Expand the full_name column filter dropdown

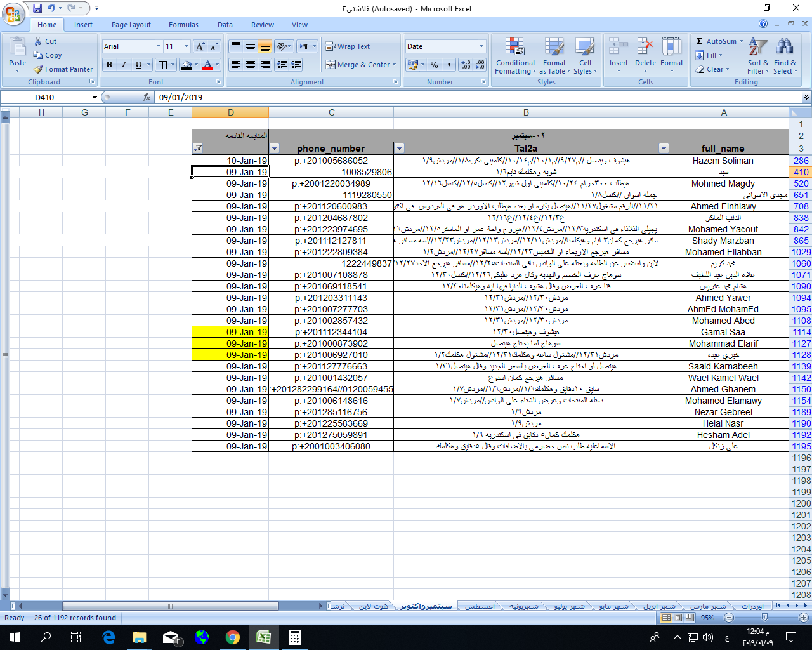coord(664,149)
